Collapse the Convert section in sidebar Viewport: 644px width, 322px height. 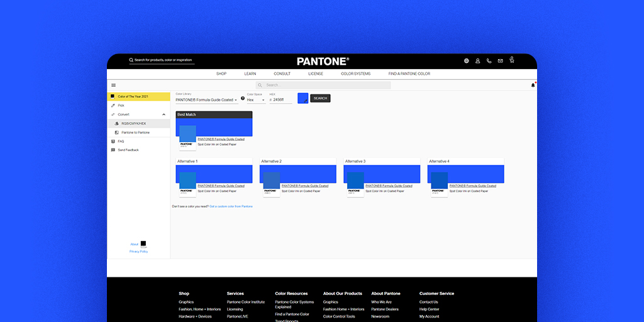(164, 114)
